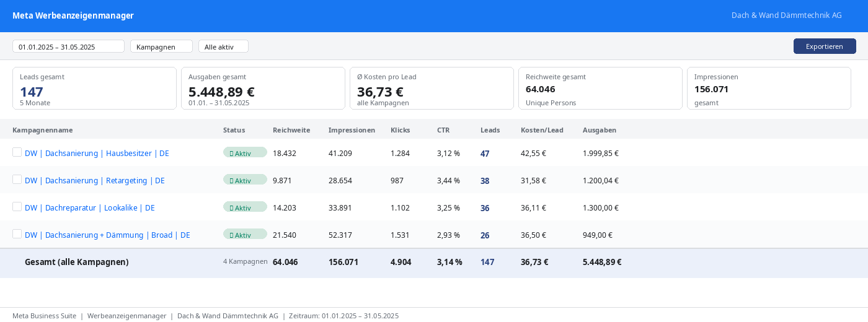
Task: Click total CTR value 3,14 %
Action: pyautogui.click(x=449, y=262)
